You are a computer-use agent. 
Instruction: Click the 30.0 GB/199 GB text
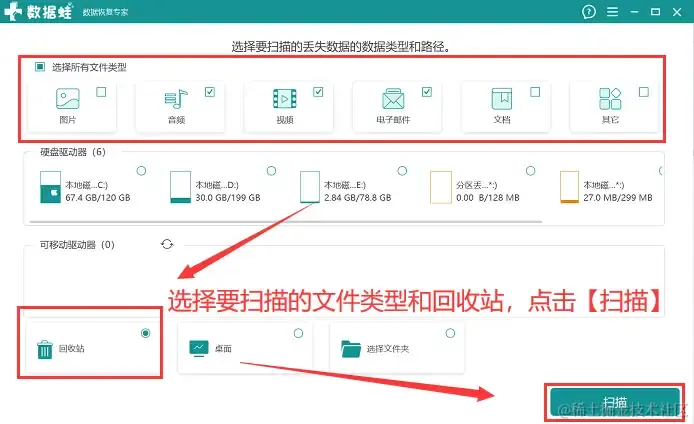228,198
